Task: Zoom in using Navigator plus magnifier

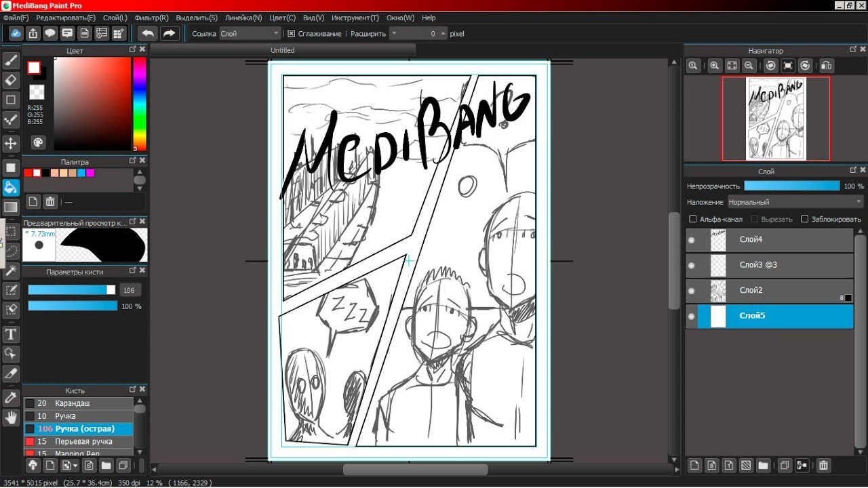Action: [x=714, y=66]
